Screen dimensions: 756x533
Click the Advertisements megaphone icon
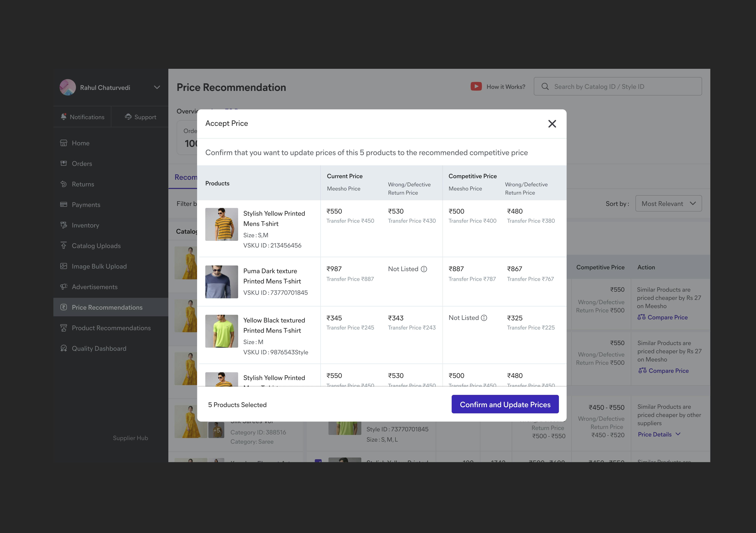[63, 287]
